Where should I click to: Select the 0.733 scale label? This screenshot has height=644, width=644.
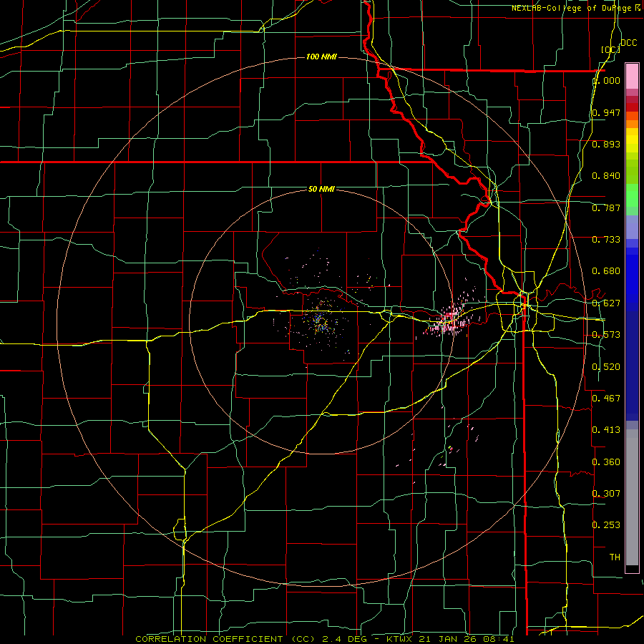point(606,240)
